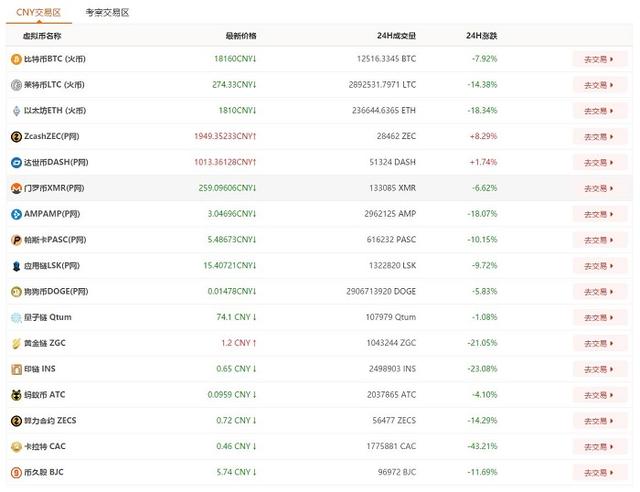The width and height of the screenshot is (640, 492).
Task: Select the AMPAMP(P网) name
Action: [52, 214]
